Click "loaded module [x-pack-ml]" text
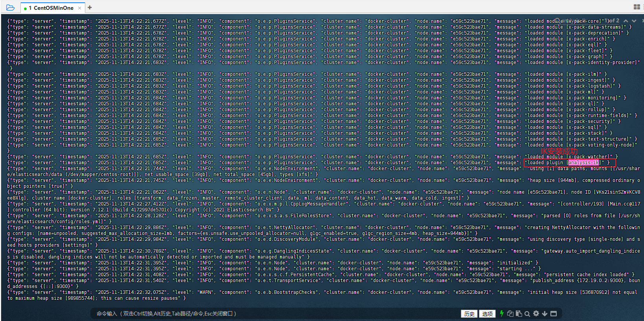The width and height of the screenshot is (644, 321). (562, 92)
